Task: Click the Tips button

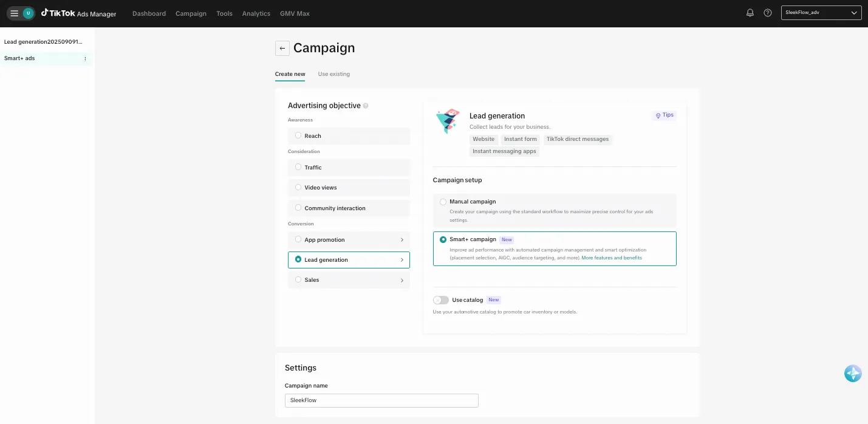Action: 663,115
